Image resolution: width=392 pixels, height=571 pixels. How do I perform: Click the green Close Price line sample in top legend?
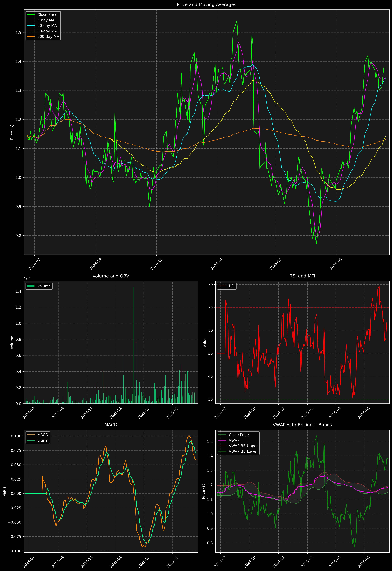pyautogui.click(x=31, y=15)
